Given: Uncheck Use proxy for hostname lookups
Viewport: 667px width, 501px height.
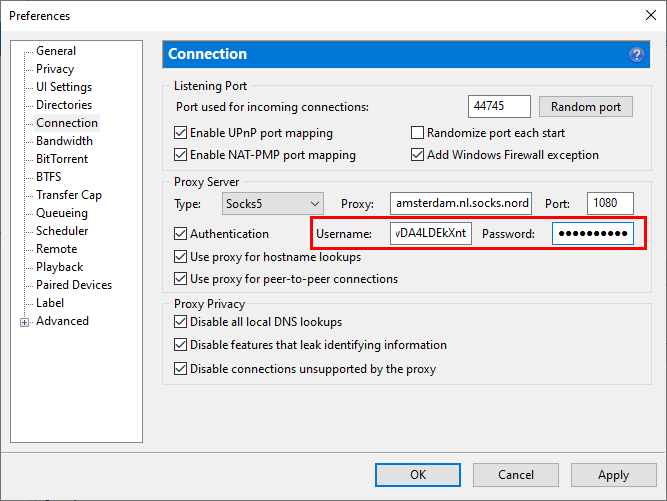Looking at the screenshot, I should [x=181, y=257].
